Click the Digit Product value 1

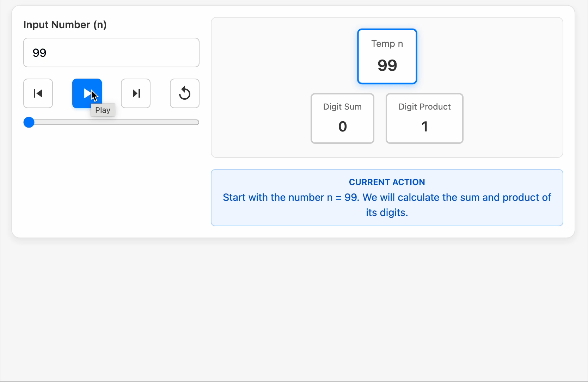[425, 127]
